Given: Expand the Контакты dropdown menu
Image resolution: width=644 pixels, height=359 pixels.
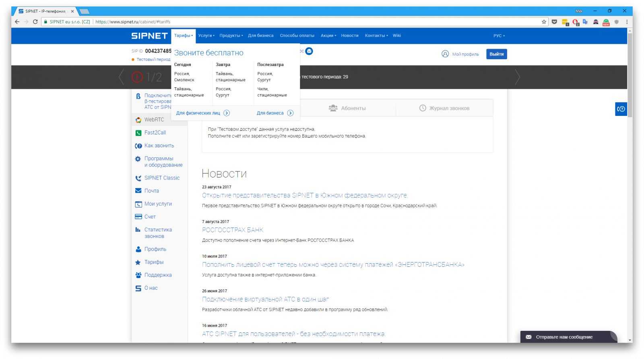Looking at the screenshot, I should [376, 36].
